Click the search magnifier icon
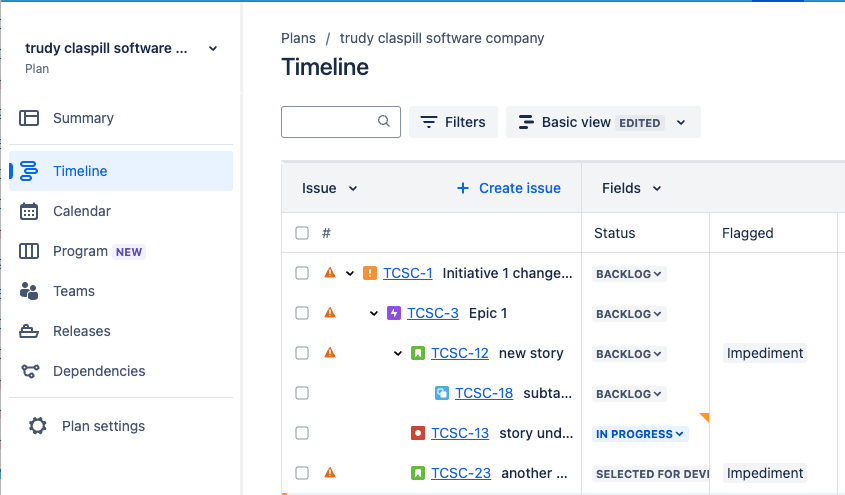The width and height of the screenshot is (845, 495). (384, 121)
